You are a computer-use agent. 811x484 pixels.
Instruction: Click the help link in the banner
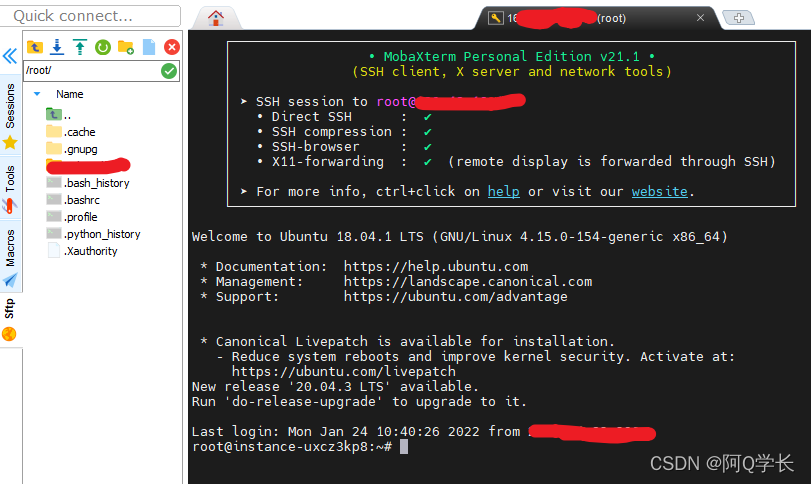click(503, 191)
